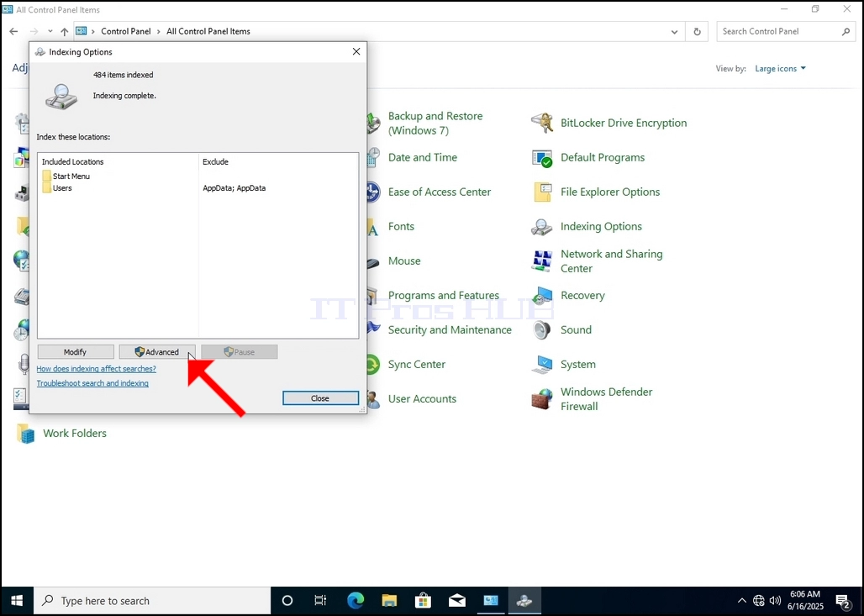Open File Explorer from taskbar

tap(390, 601)
